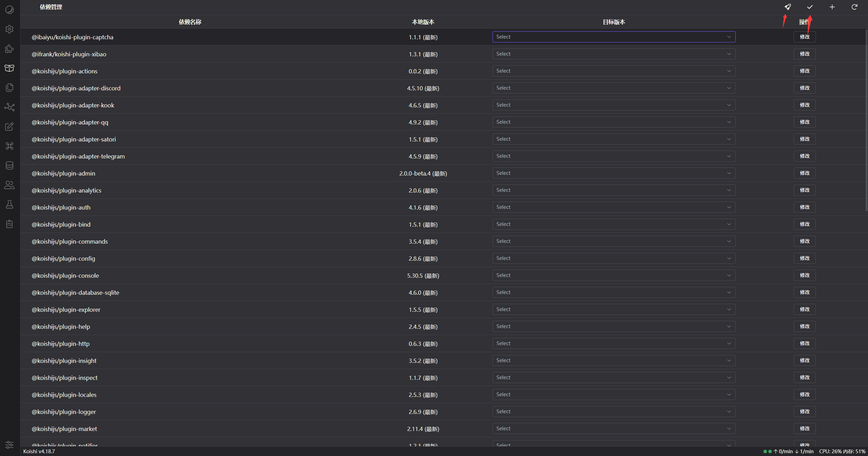Screen dimensions: 868x456
Task: Click the plus add dependency icon
Action: tap(832, 7)
